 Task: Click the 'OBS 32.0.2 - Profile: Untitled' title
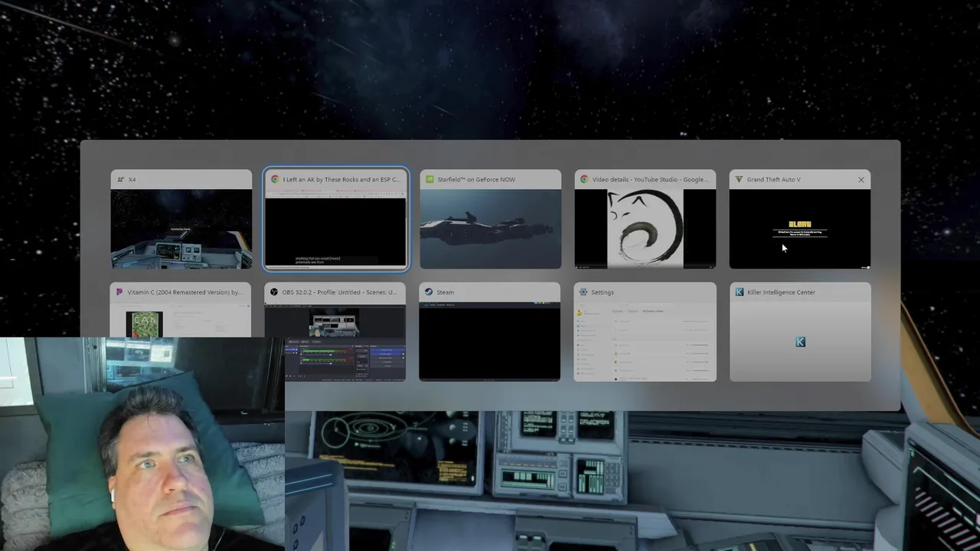click(340, 292)
